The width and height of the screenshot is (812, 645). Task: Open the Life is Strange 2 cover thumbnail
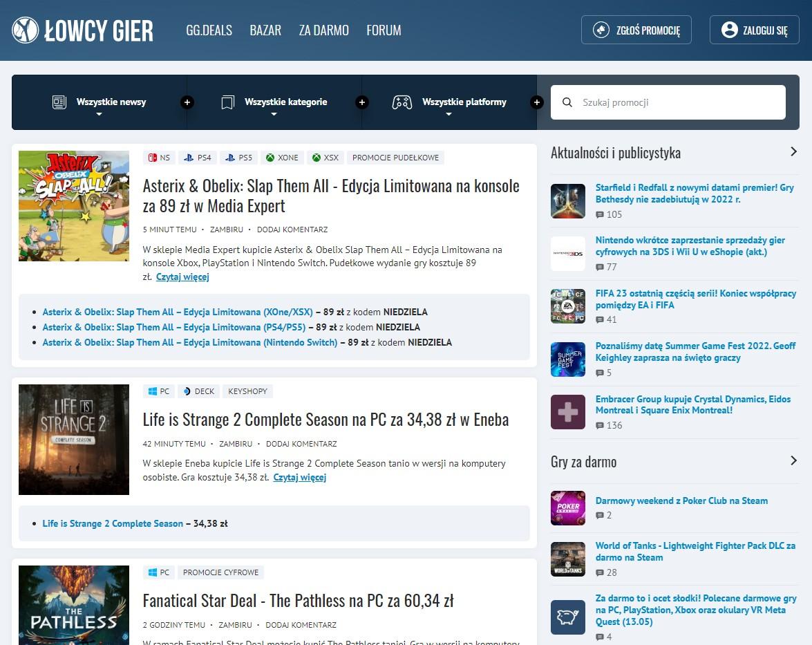74,440
